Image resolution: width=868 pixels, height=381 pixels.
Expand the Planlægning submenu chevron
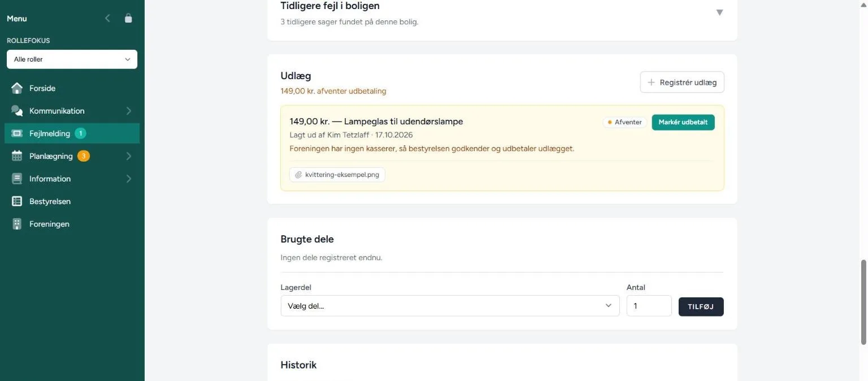pos(129,156)
